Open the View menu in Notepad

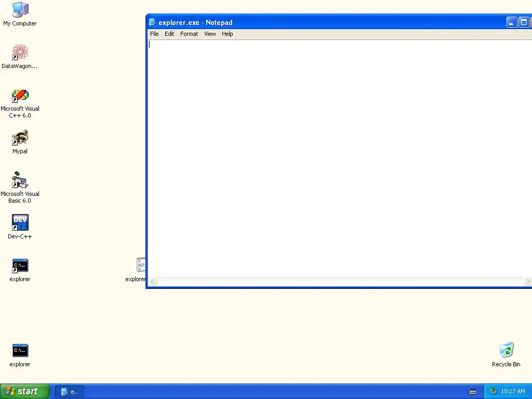(x=210, y=34)
